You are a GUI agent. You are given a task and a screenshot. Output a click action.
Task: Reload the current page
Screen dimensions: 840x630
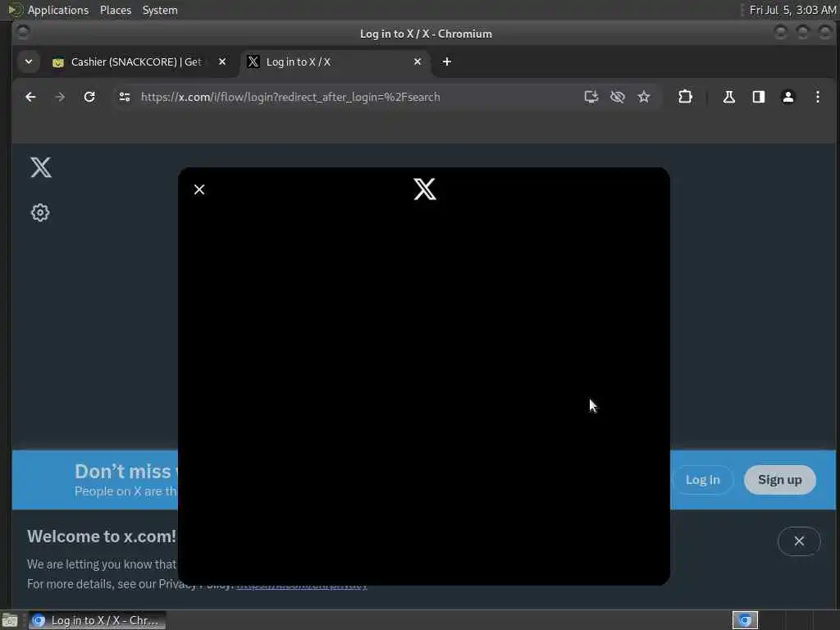point(89,97)
